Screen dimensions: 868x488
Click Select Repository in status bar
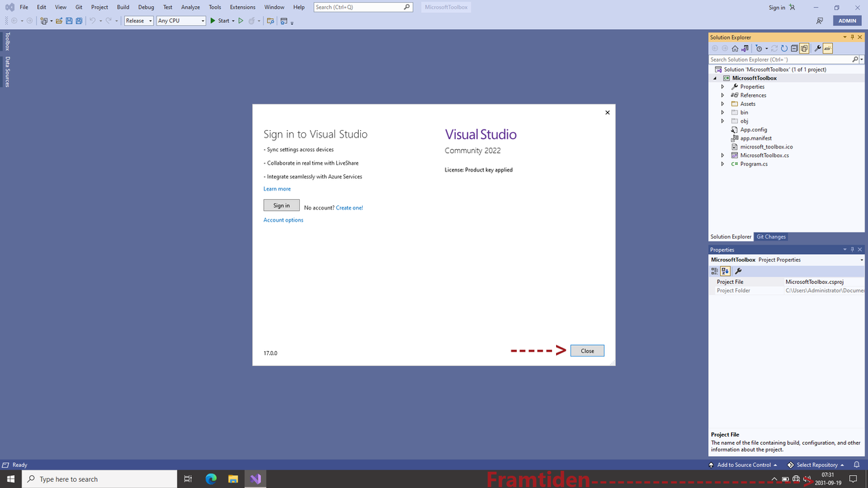coord(816,465)
